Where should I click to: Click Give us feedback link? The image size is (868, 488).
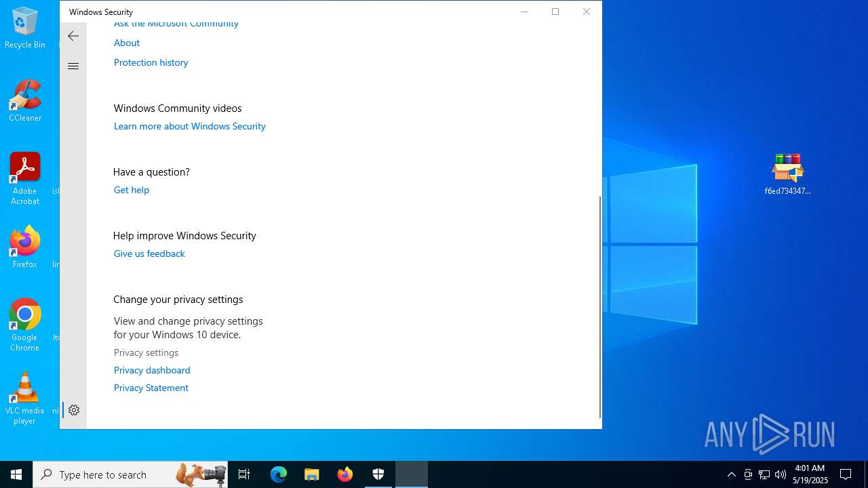click(x=149, y=253)
